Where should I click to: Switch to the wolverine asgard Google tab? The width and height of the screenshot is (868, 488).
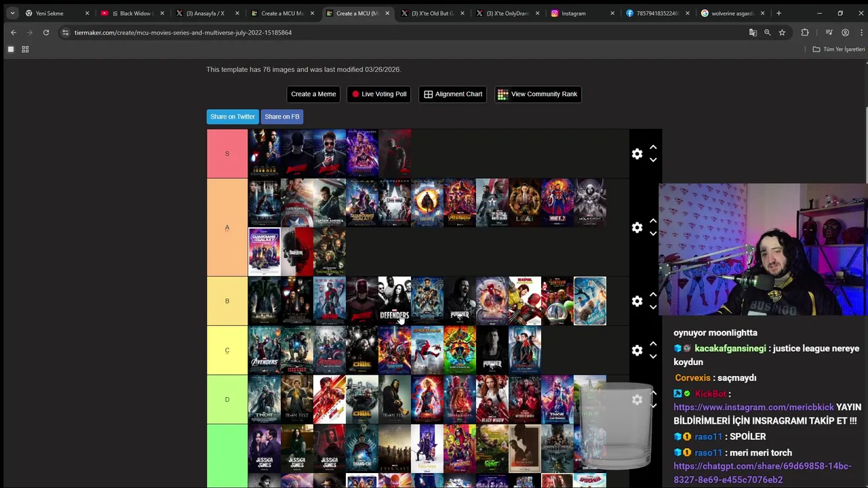731,13
